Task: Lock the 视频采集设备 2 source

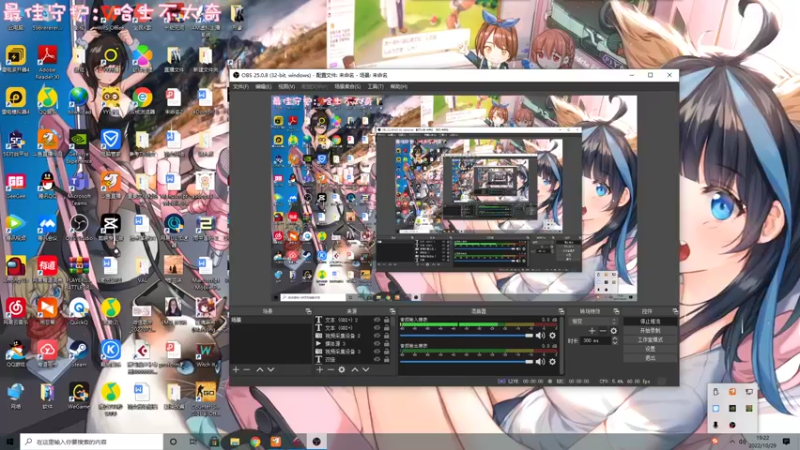Action: [387, 336]
